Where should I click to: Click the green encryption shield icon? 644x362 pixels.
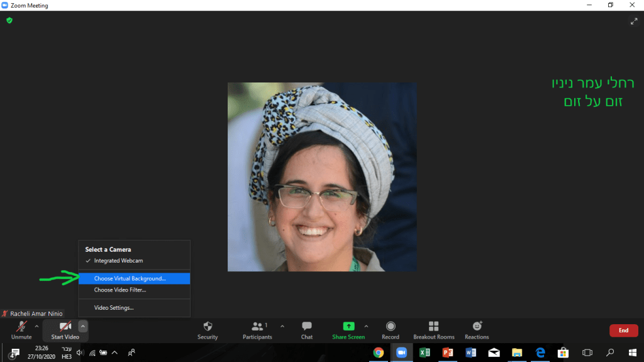click(x=9, y=20)
